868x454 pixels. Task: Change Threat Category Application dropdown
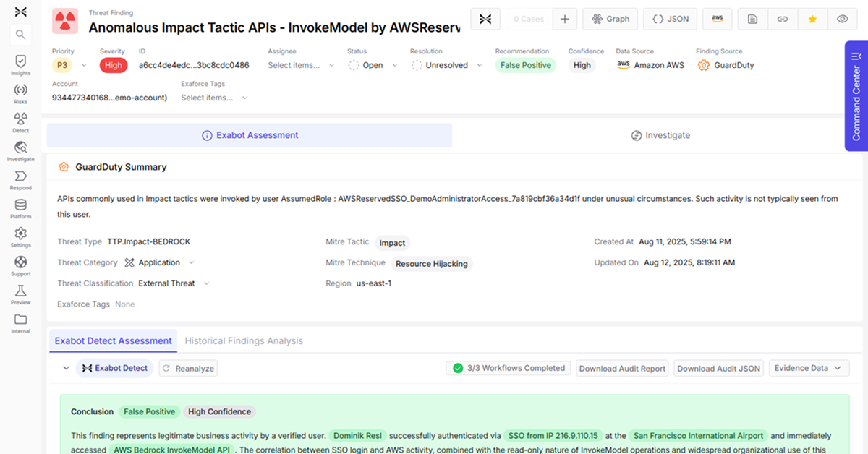pos(159,262)
